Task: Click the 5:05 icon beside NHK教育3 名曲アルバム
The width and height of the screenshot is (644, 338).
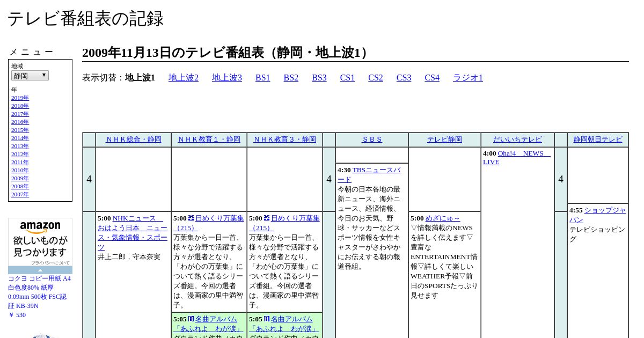Action: [267, 319]
